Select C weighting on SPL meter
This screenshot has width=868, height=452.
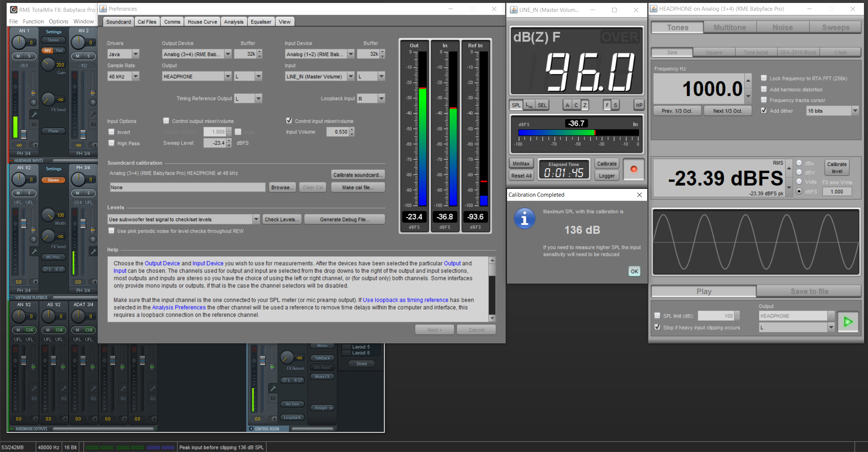pyautogui.click(x=576, y=105)
